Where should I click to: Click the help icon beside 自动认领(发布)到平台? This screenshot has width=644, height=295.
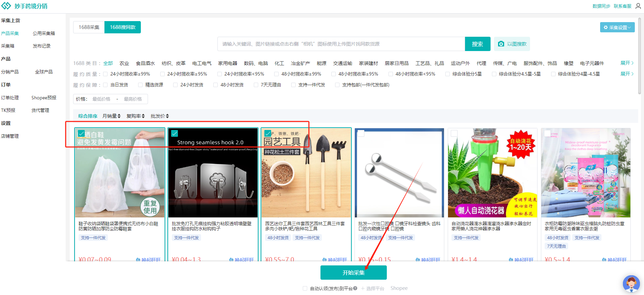pyautogui.click(x=355, y=288)
